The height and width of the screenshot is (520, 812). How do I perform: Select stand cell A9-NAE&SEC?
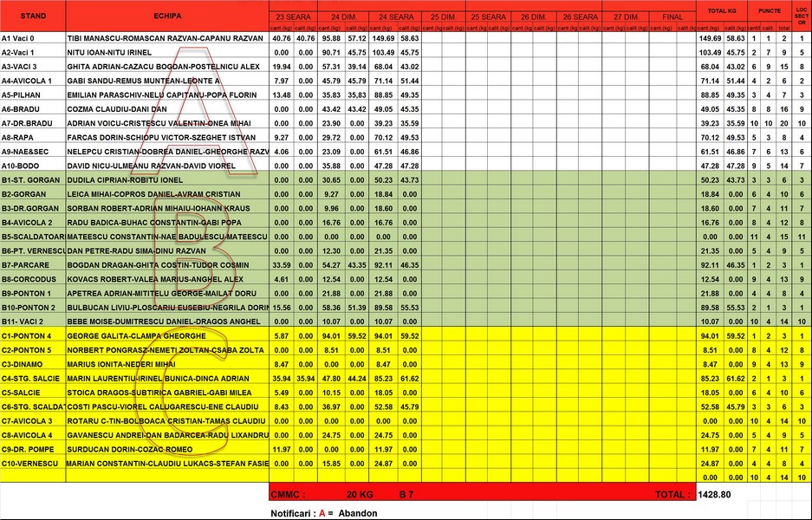tap(33, 152)
